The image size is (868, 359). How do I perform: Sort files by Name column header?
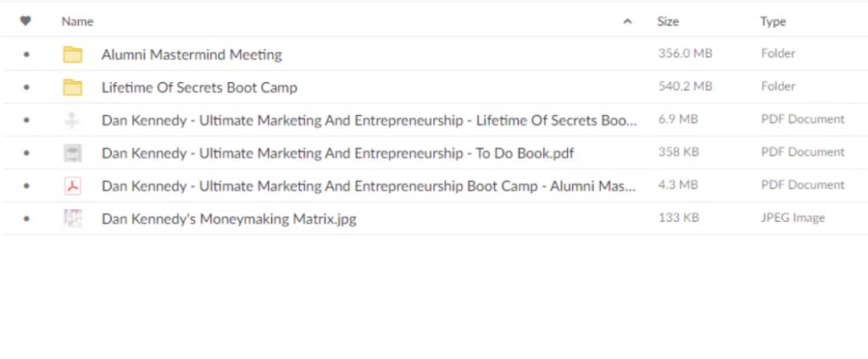click(x=77, y=21)
